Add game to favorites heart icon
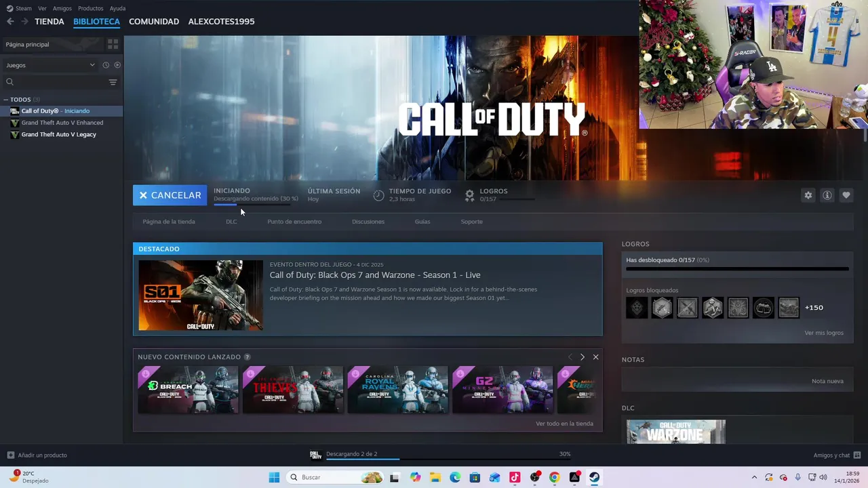The image size is (868, 488). pos(846,195)
